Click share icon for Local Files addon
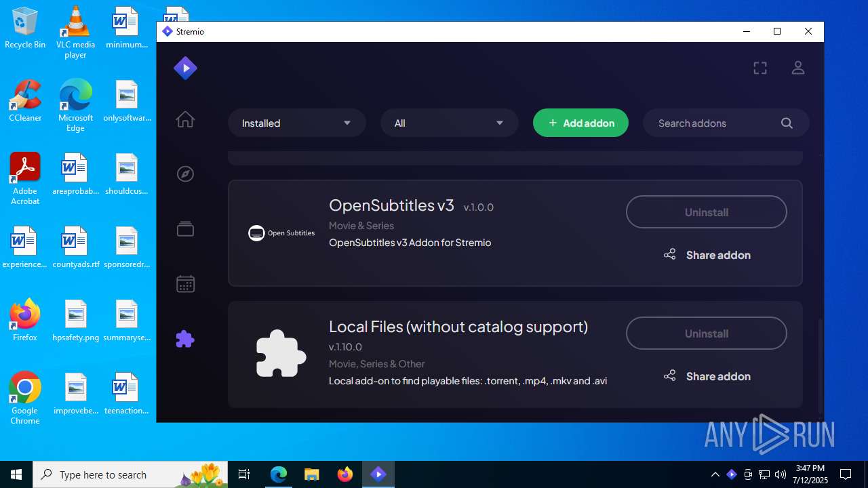Image resolution: width=868 pixels, height=488 pixels. point(669,376)
